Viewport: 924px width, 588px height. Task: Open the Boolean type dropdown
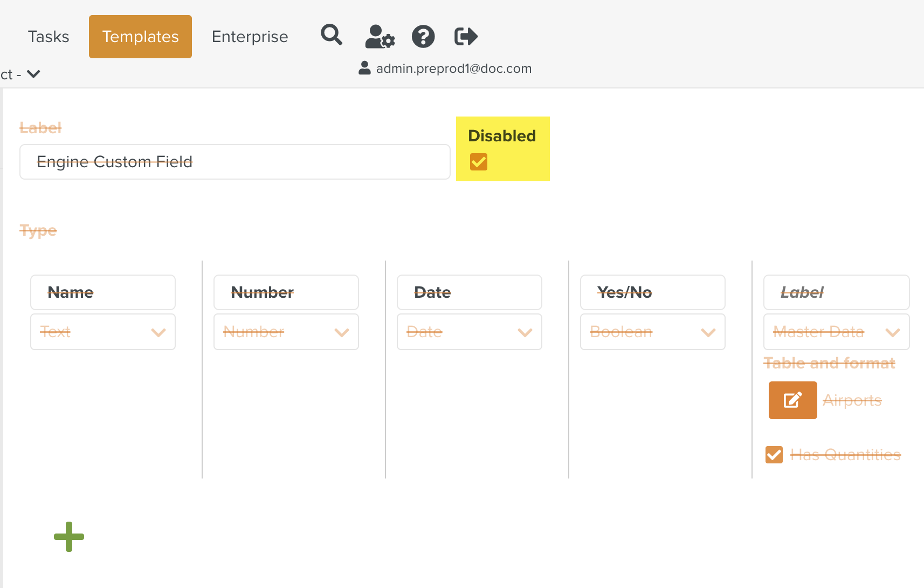click(x=653, y=332)
